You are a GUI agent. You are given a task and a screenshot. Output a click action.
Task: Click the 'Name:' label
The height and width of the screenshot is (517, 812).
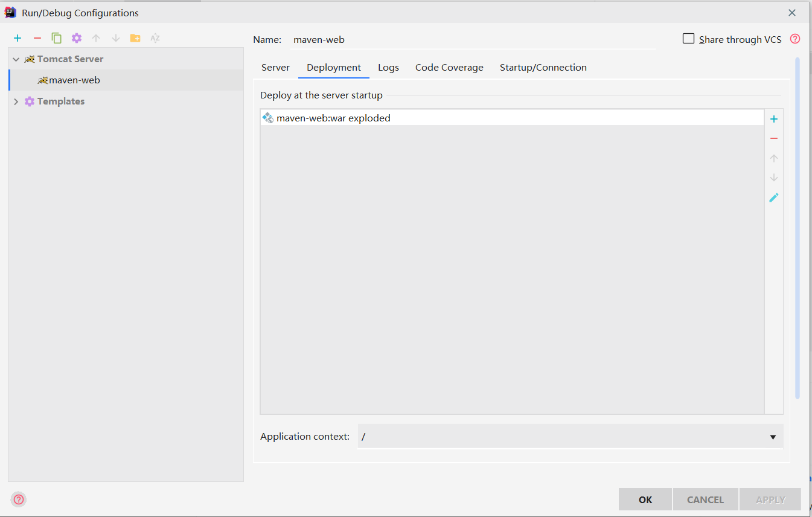coord(267,40)
